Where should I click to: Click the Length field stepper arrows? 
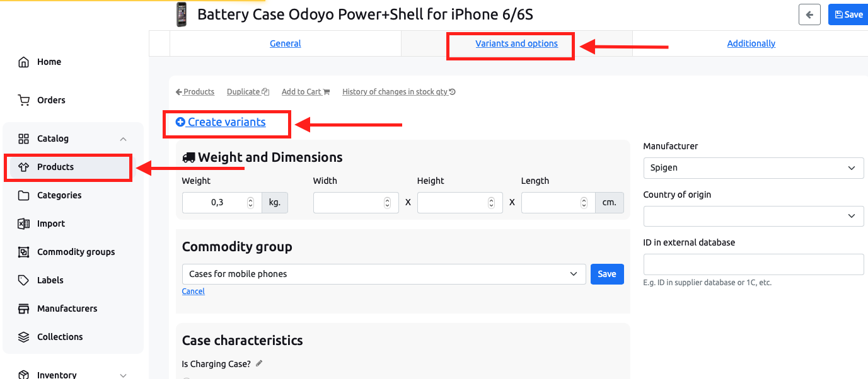[x=584, y=203]
